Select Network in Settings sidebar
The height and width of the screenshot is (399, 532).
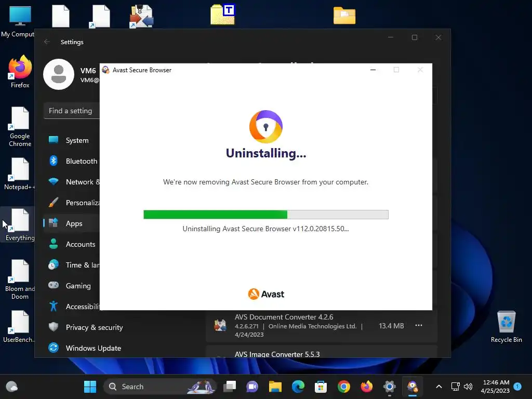72,182
